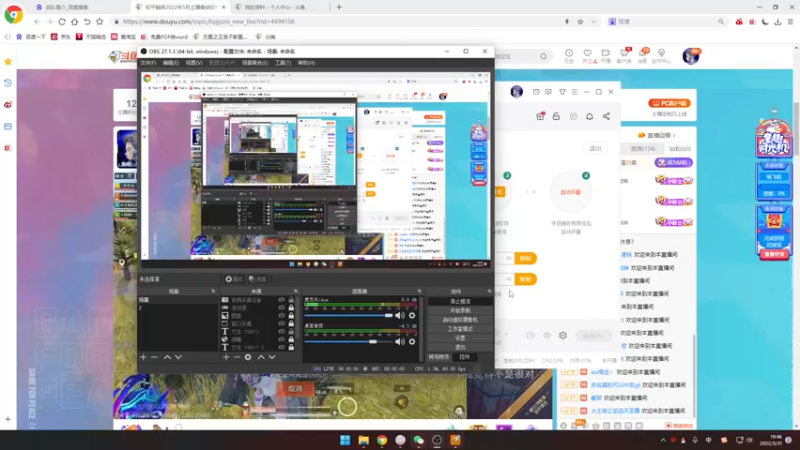Open OBS 文件(F) menu
The image size is (800, 450).
point(148,63)
